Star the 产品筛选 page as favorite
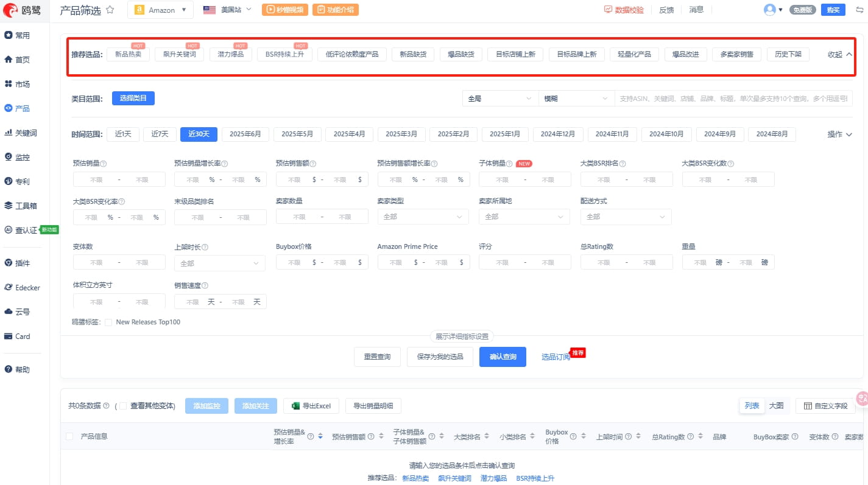 click(x=110, y=10)
